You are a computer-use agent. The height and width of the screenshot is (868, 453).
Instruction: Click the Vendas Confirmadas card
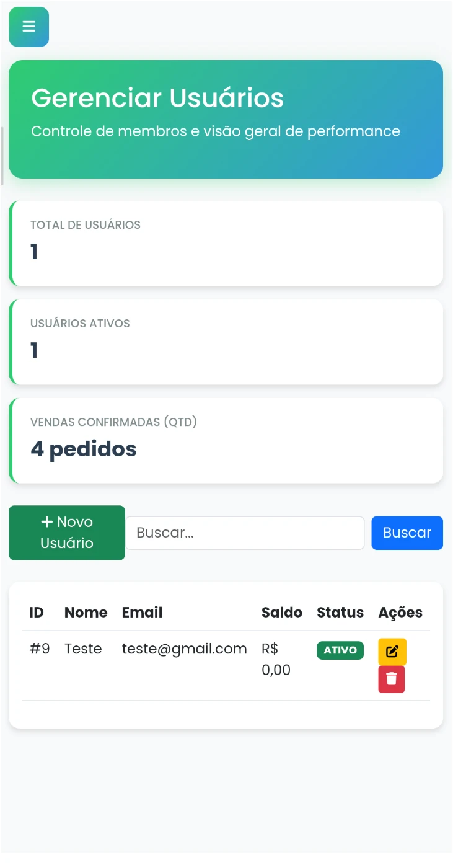[227, 440]
